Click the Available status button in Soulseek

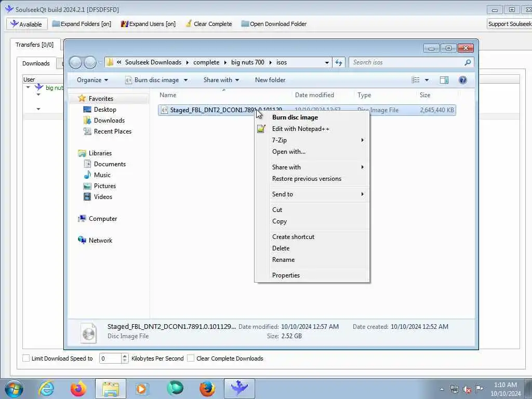[27, 24]
